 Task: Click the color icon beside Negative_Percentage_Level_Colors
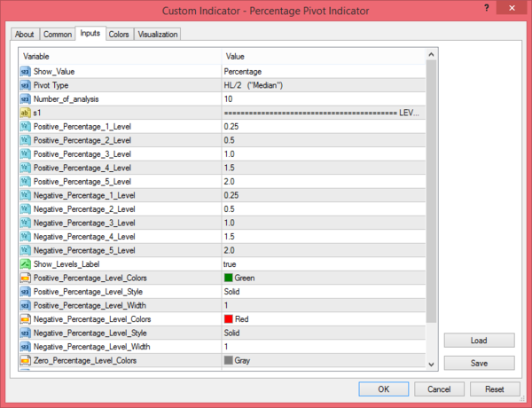tap(26, 319)
